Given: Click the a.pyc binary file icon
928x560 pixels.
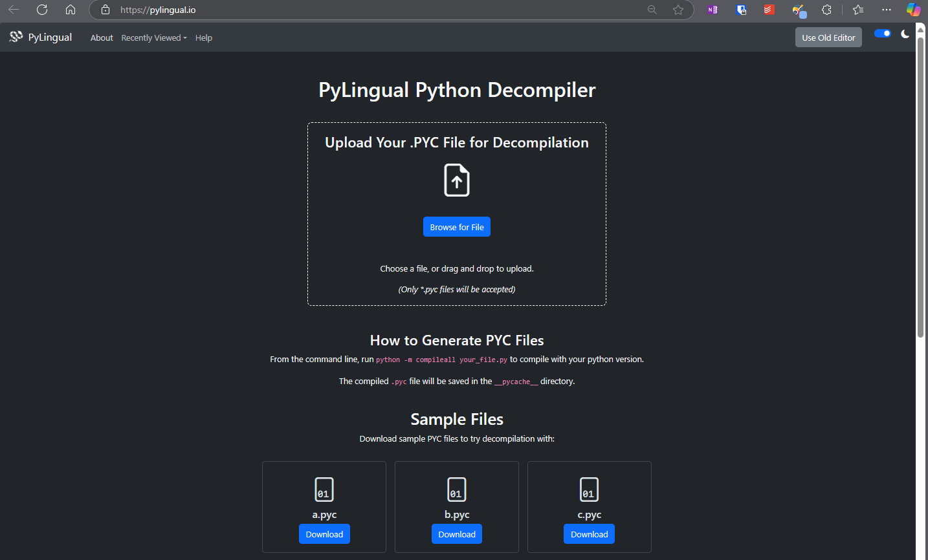Looking at the screenshot, I should tap(324, 490).
